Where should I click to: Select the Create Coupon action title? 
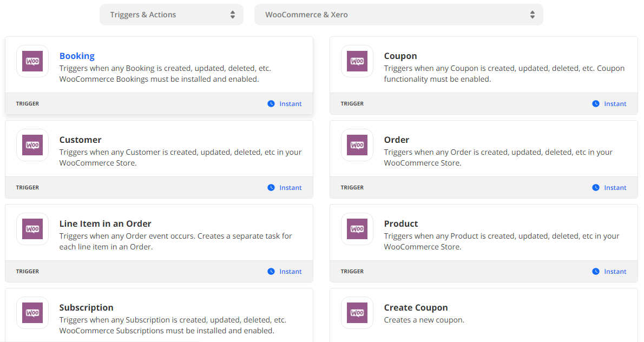416,307
